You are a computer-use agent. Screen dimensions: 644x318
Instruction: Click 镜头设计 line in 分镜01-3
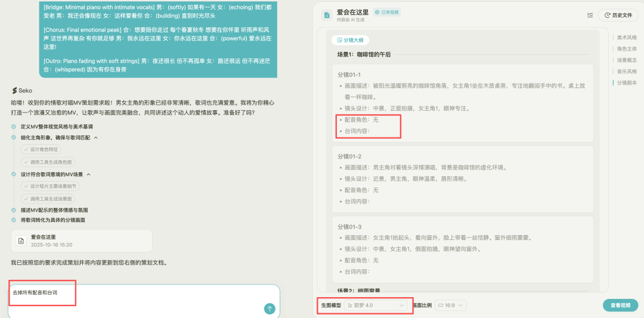(413, 249)
